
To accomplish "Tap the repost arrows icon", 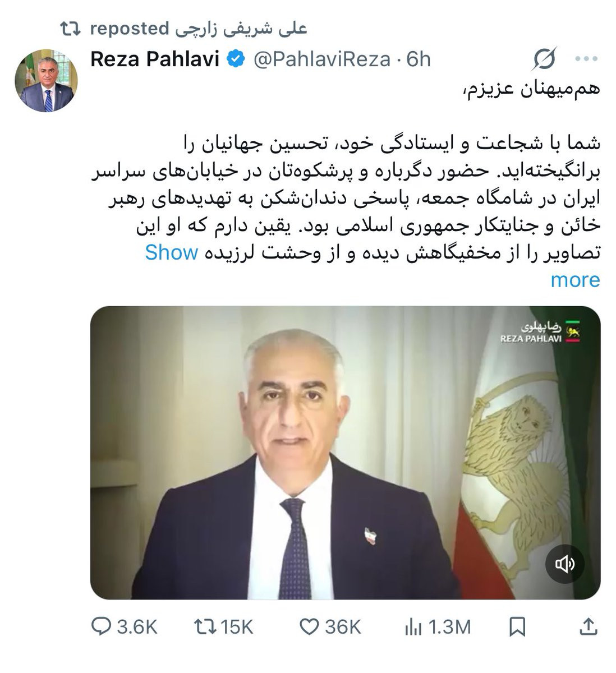I will pos(204,626).
